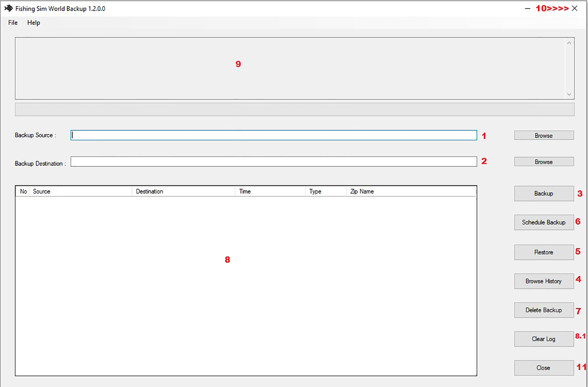Browse for the Backup Source folder
Image resolution: width=588 pixels, height=387 pixels.
click(544, 135)
